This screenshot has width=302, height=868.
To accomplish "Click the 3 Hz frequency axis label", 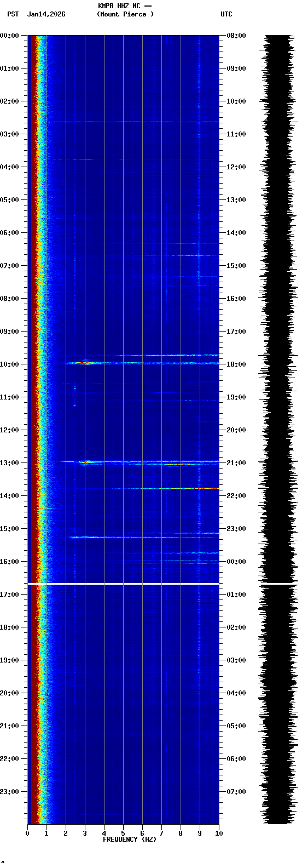I will (85, 833).
